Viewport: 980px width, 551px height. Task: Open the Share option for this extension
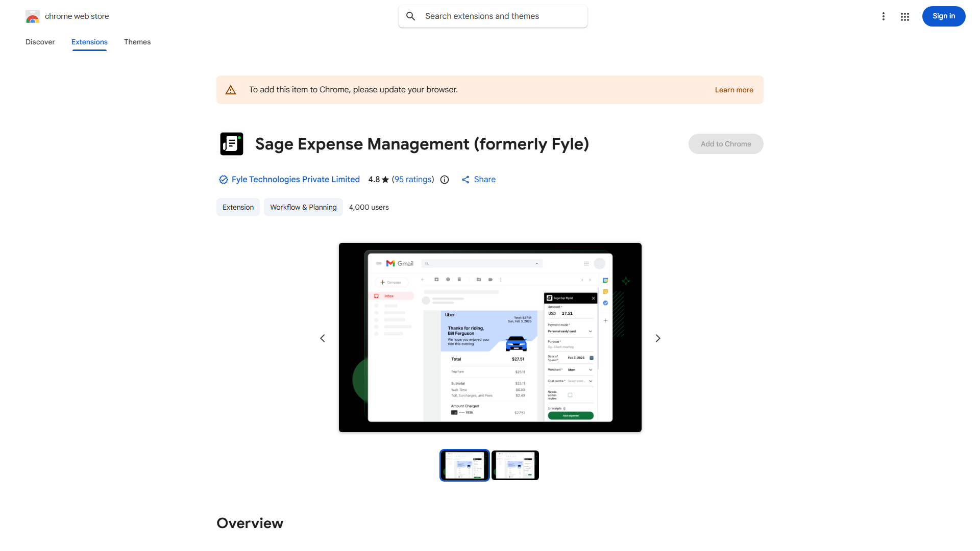point(478,179)
